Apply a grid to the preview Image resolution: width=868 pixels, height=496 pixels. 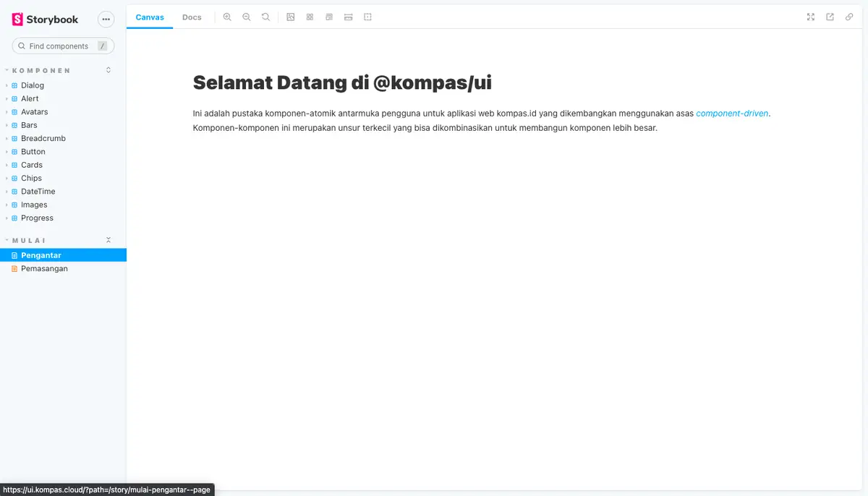(310, 16)
